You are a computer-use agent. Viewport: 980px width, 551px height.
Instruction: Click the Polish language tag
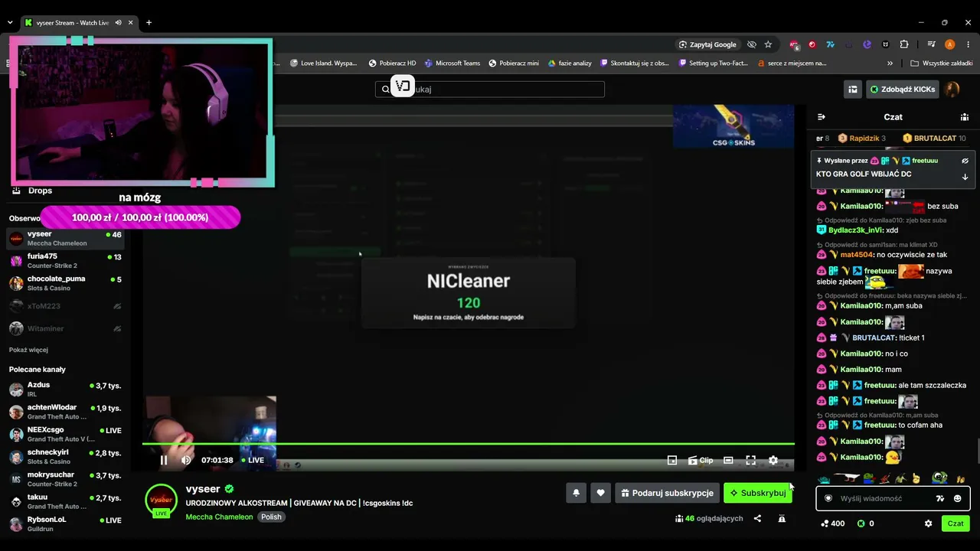click(x=271, y=517)
